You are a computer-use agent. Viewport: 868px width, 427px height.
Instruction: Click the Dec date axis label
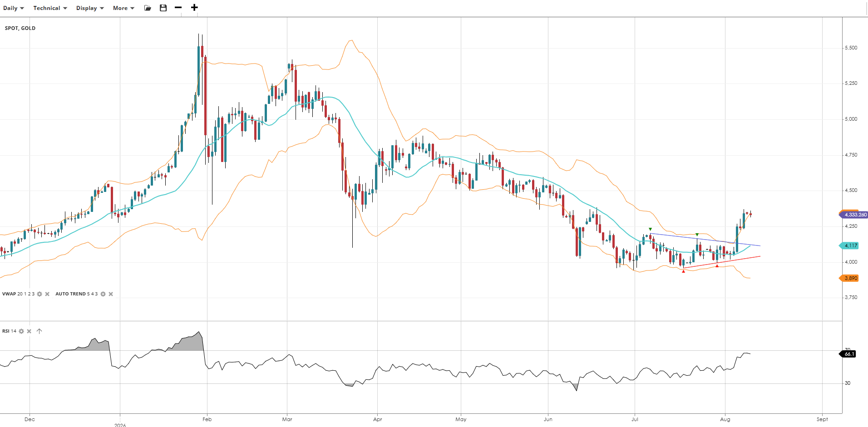[x=30, y=419]
